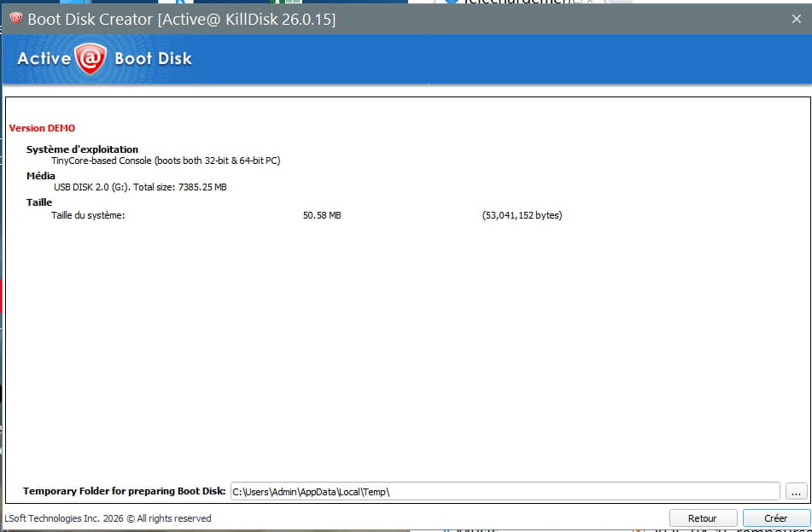
Task: Select the Système d'exploitation heading
Action: tap(82, 149)
